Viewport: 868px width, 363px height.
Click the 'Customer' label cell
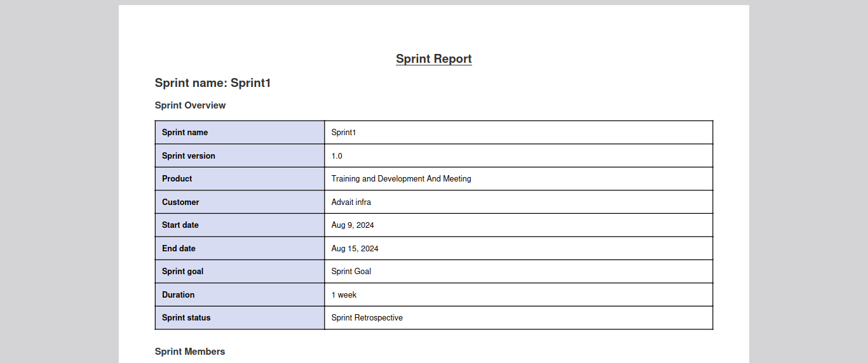click(180, 202)
